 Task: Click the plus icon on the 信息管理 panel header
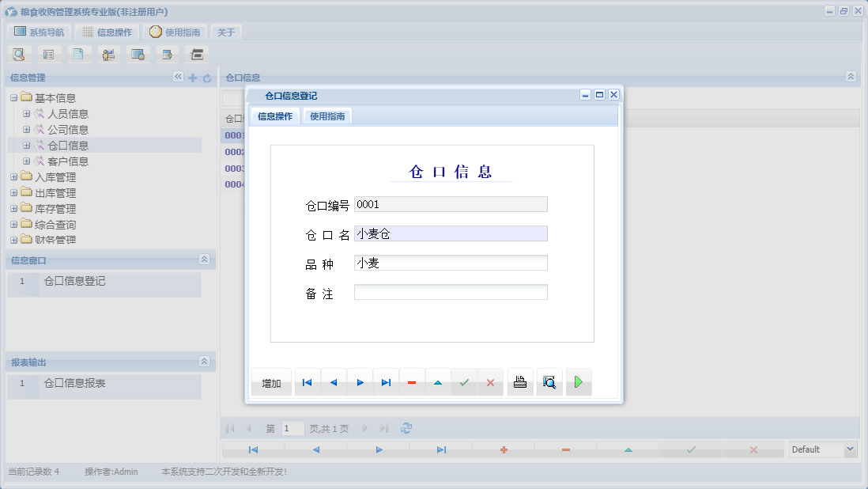(x=192, y=78)
